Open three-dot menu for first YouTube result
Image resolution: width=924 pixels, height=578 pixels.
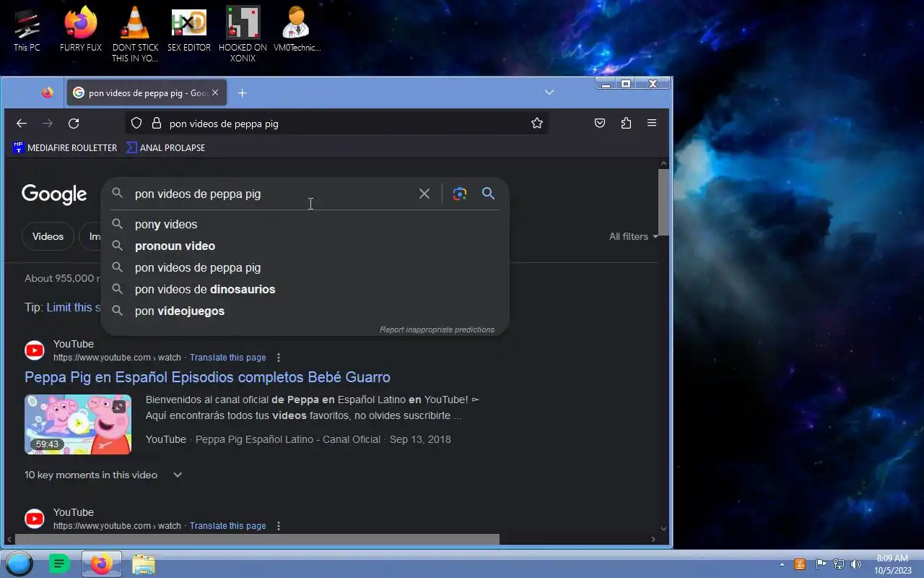coord(279,358)
